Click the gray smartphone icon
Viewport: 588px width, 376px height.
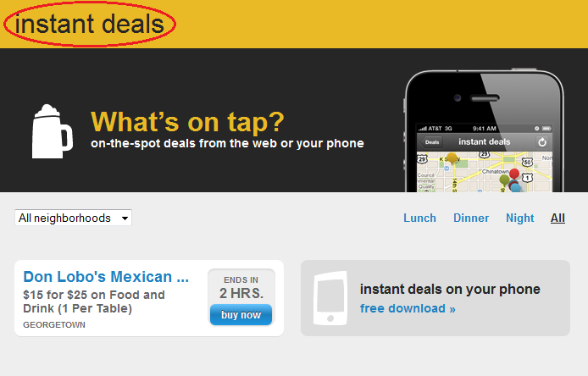tap(330, 298)
